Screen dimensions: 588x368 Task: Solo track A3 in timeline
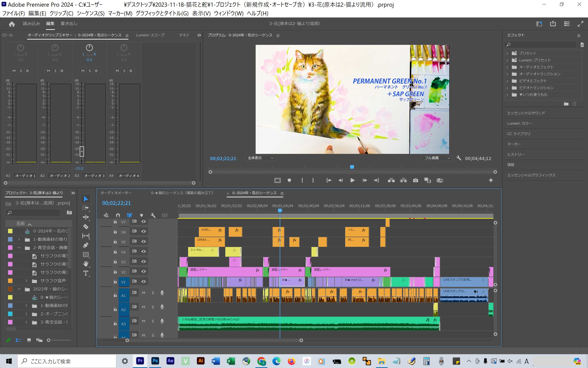(x=153, y=321)
